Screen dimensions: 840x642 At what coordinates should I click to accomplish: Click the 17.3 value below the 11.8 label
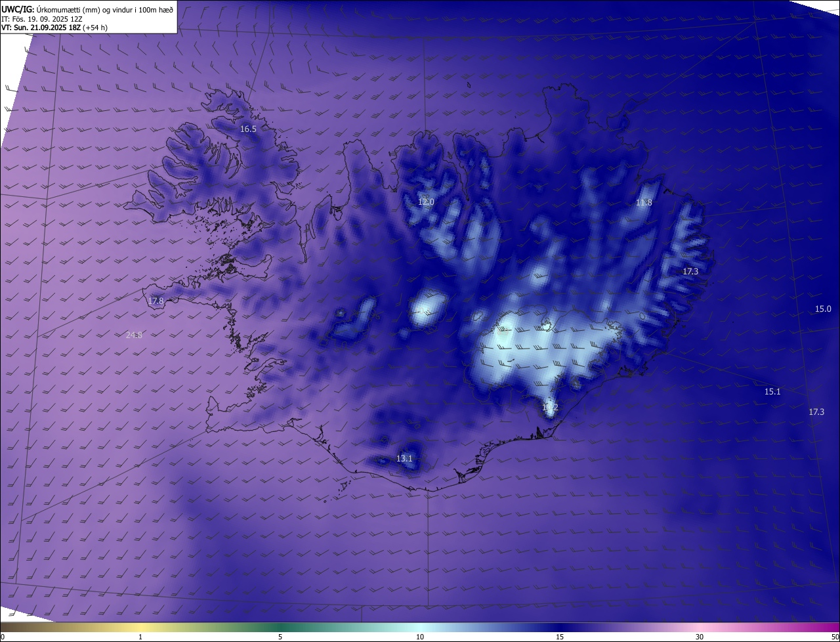pos(690,271)
